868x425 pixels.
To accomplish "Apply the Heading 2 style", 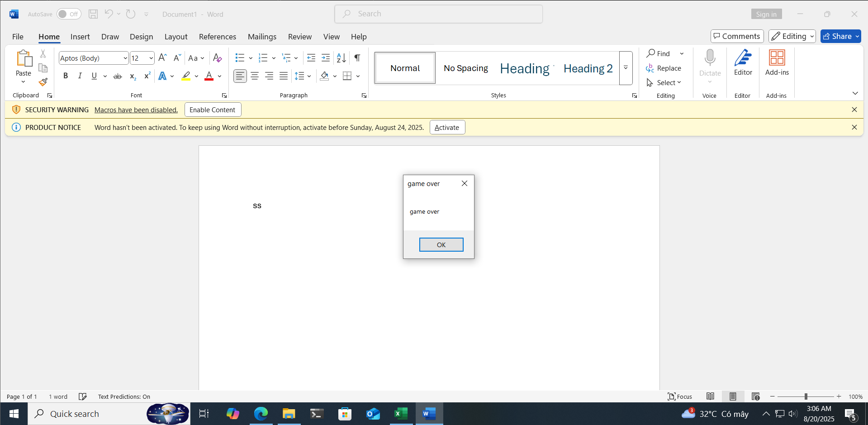I will point(588,68).
